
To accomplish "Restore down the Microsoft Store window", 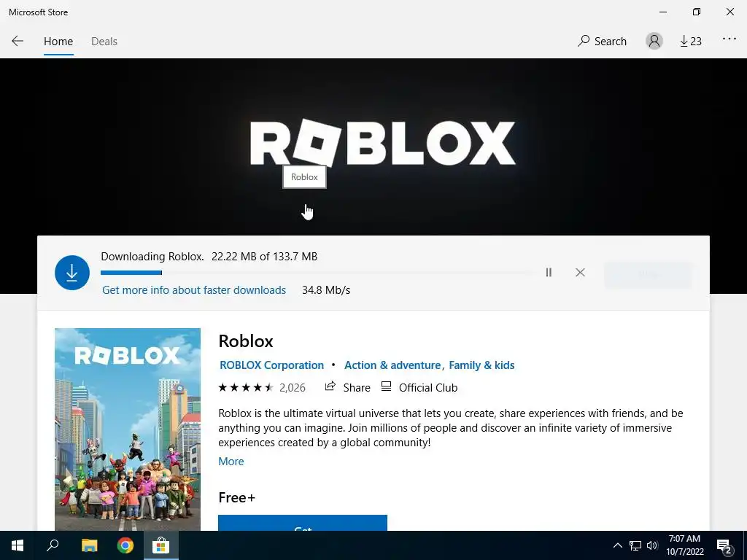I will coord(697,12).
